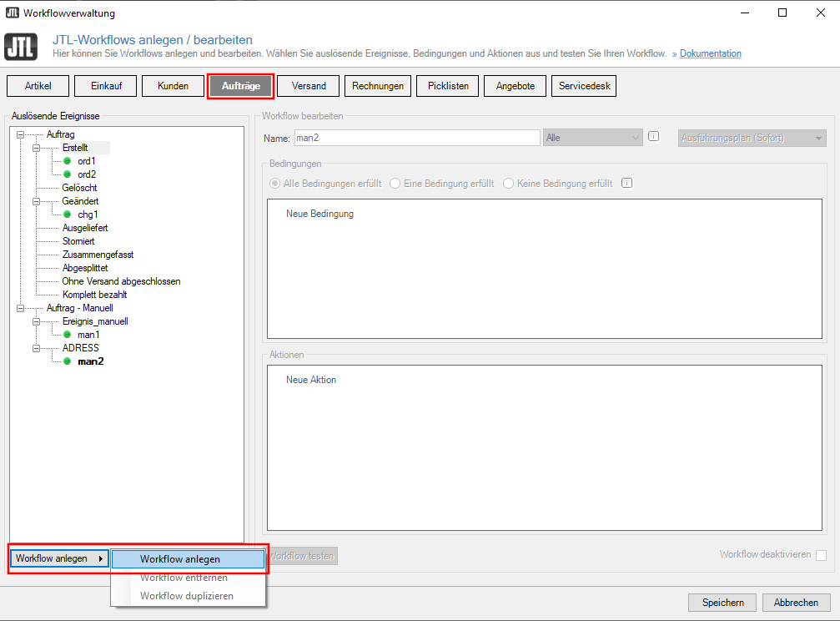Select Komplett bezahlt event
The image size is (840, 621).
pos(94,295)
